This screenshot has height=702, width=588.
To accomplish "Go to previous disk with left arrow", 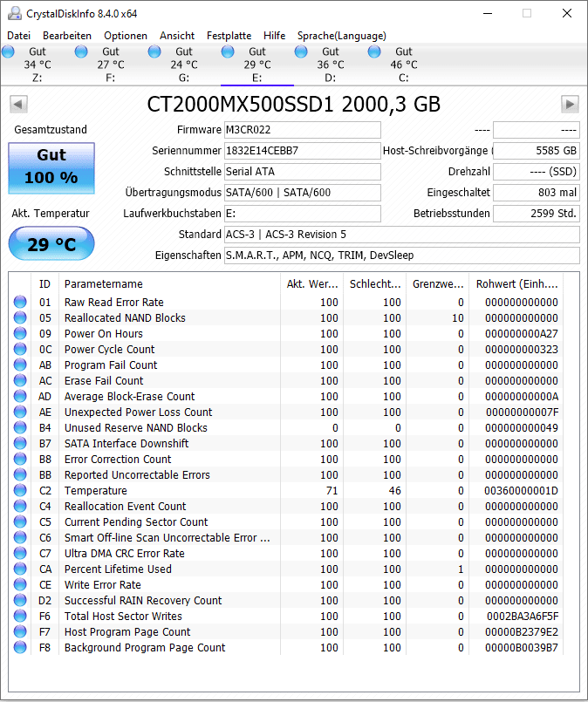I will point(18,105).
